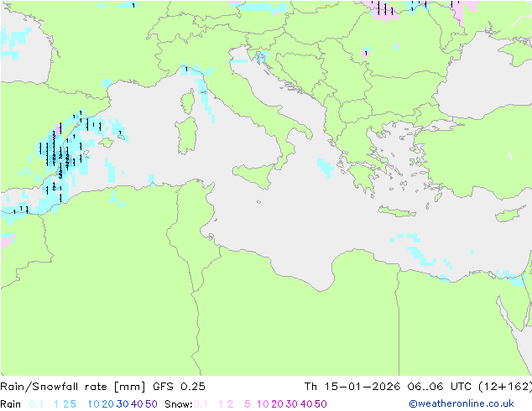Screen dimensions: 532x411
Task: Pick the snow legend value 0.1
Action: click(201, 404)
